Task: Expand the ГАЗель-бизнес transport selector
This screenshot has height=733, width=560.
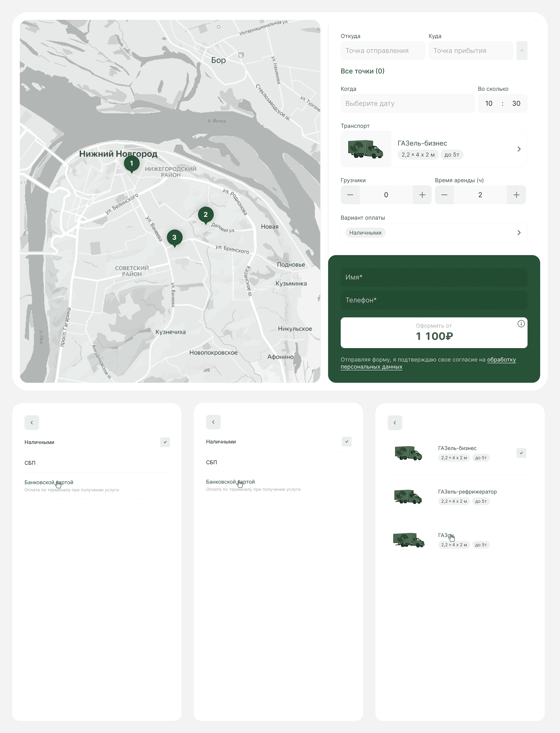Action: [519, 149]
